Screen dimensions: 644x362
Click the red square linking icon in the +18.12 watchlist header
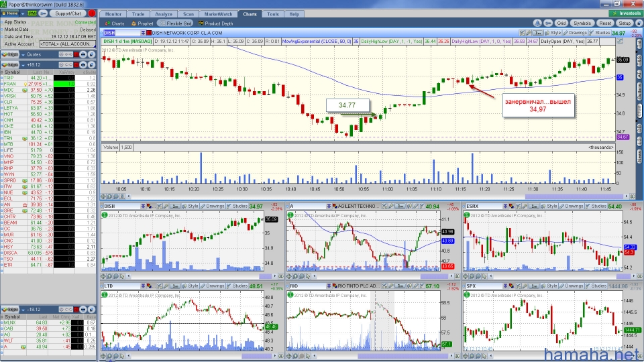[76, 65]
